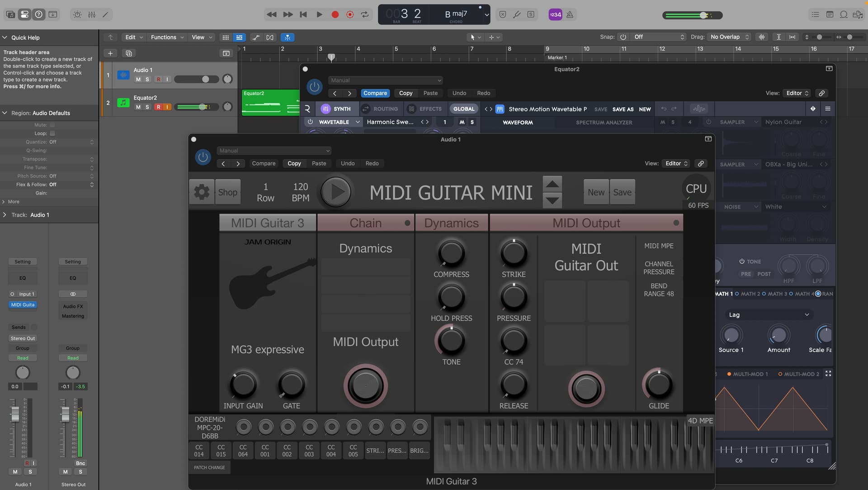This screenshot has height=490, width=868.
Task: Toggle the Loop checkbox in Region inspector
Action: pyautogui.click(x=52, y=133)
